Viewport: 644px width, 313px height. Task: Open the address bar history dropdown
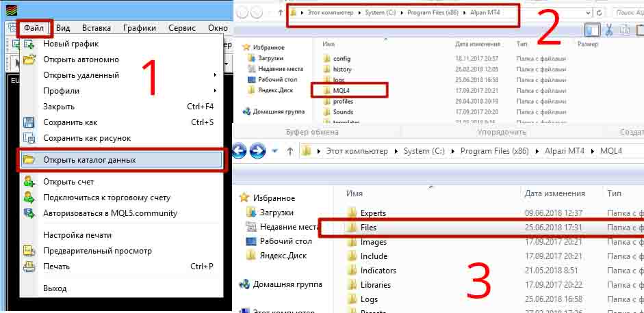click(x=588, y=13)
